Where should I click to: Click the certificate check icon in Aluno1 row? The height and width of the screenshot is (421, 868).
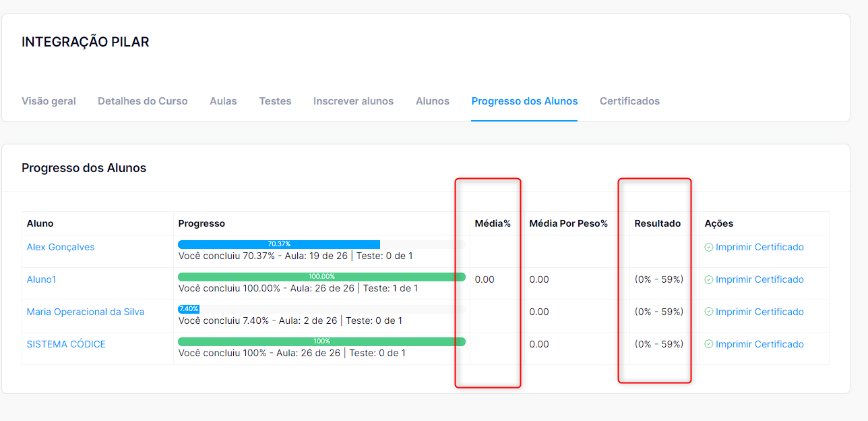click(x=708, y=280)
